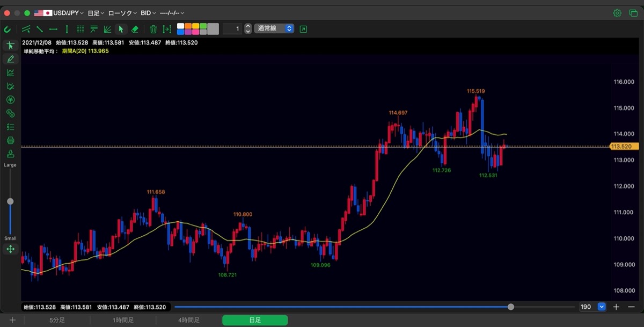Zoom in chart with plus button
The image size is (644, 327).
pyautogui.click(x=616, y=307)
